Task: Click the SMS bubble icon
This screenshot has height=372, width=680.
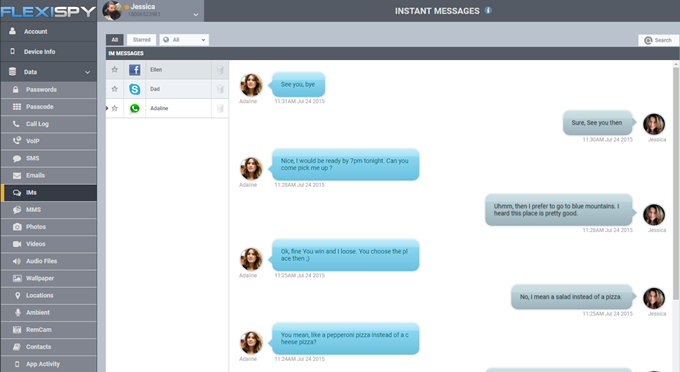Action: [x=16, y=158]
